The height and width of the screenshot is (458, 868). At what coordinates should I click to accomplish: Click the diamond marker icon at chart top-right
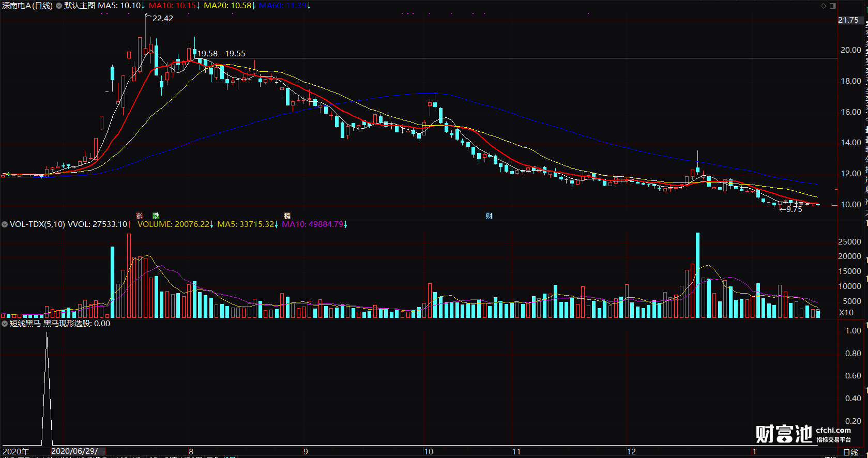[823, 6]
